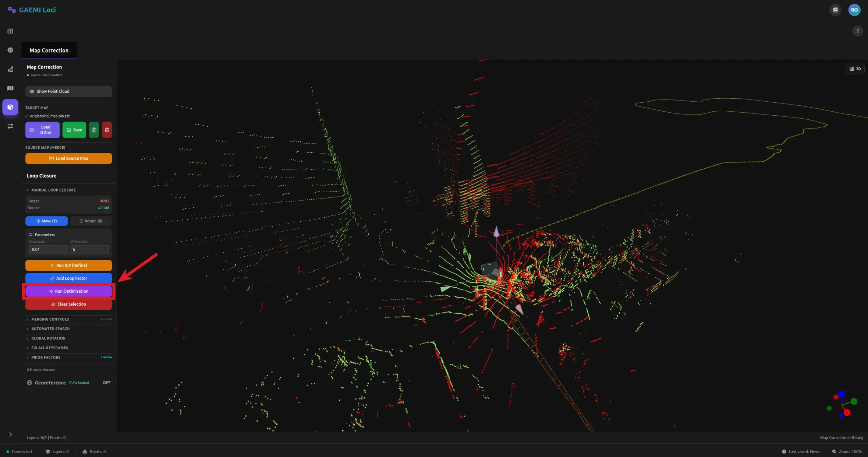Open the transfer tool in the sidebar

click(10, 126)
